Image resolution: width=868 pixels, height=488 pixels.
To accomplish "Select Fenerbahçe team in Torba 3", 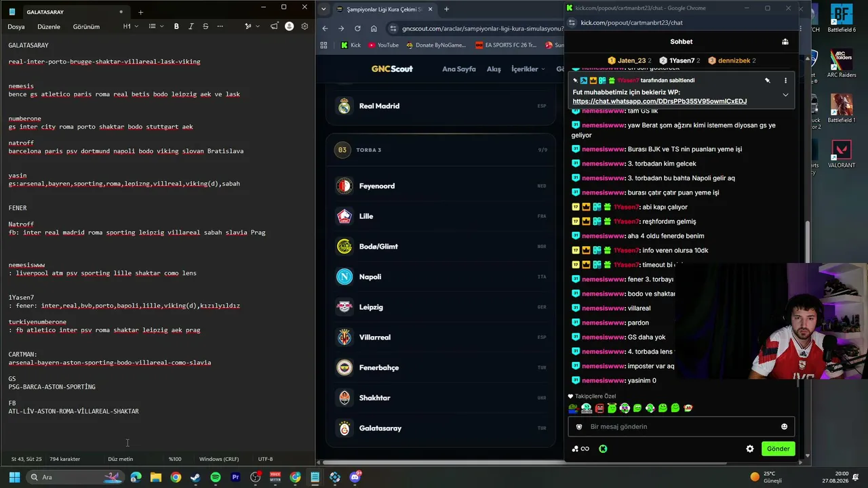I will click(441, 367).
